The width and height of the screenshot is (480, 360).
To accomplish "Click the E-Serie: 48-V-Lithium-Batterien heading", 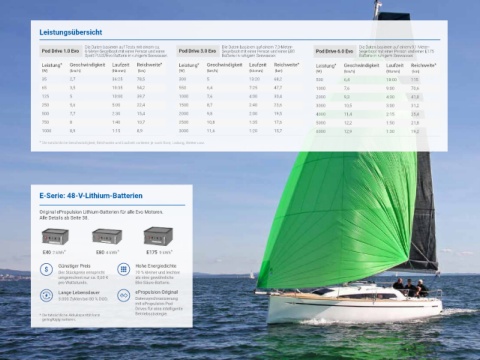I will pos(91,196).
